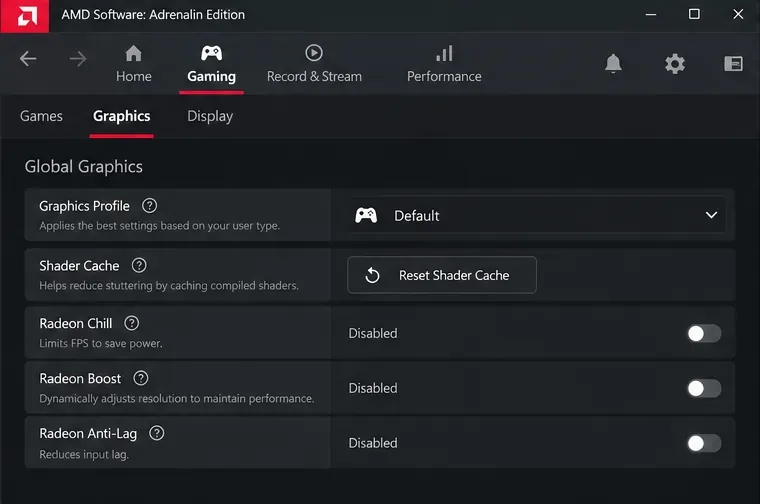The height and width of the screenshot is (504, 760).
Task: Click the AMD logo icon
Action: pos(25,16)
